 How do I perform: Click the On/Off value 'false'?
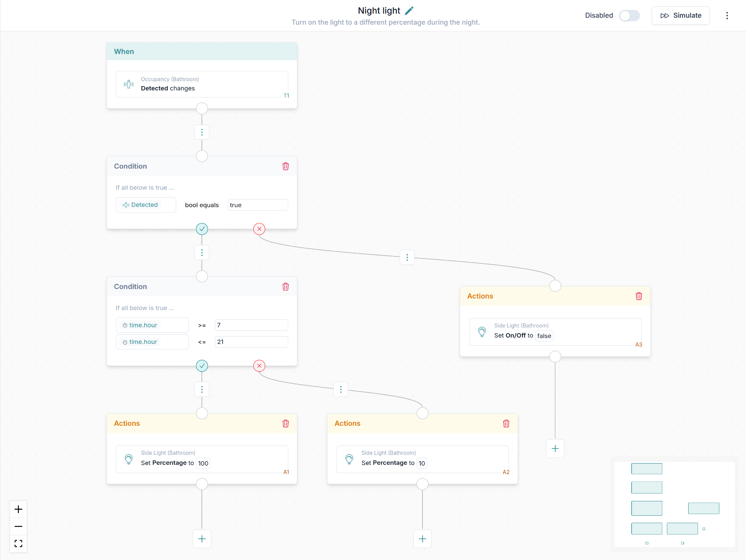(x=544, y=336)
